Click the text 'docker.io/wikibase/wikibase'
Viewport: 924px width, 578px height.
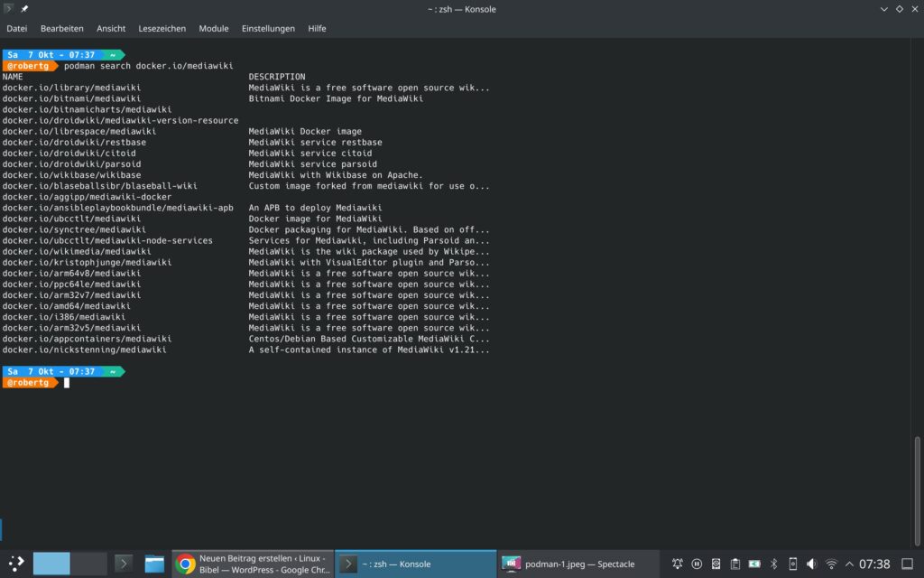coord(71,174)
